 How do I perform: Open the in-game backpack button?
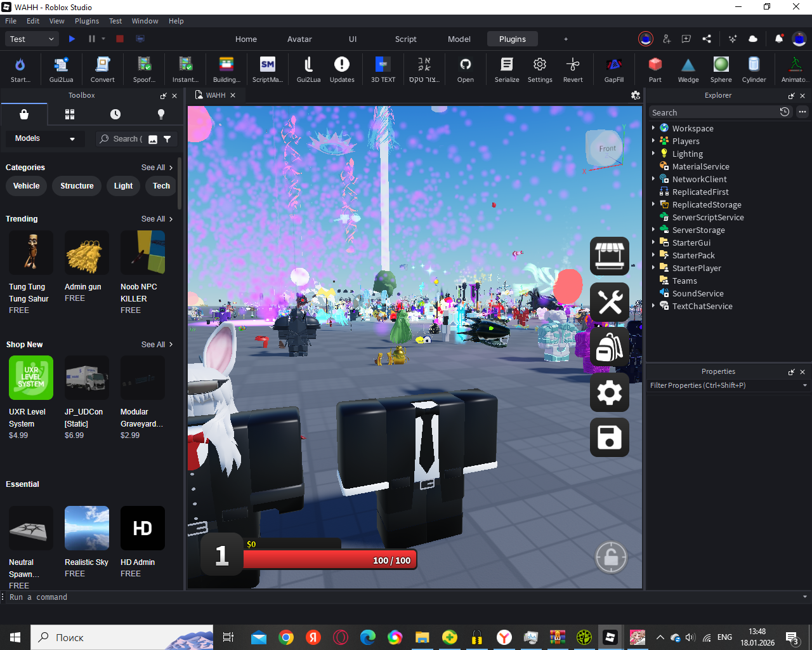[610, 347]
